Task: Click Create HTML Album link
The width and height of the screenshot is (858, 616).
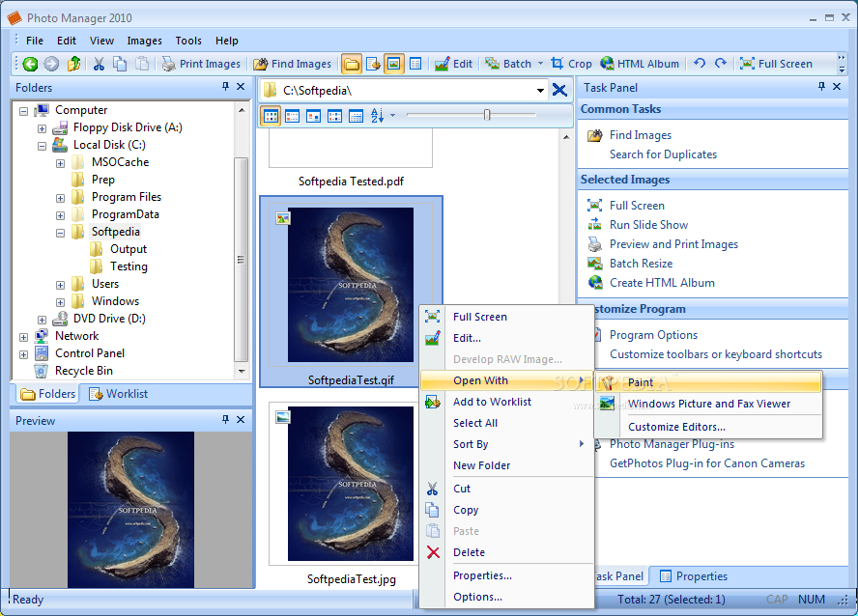Action: coord(662,283)
